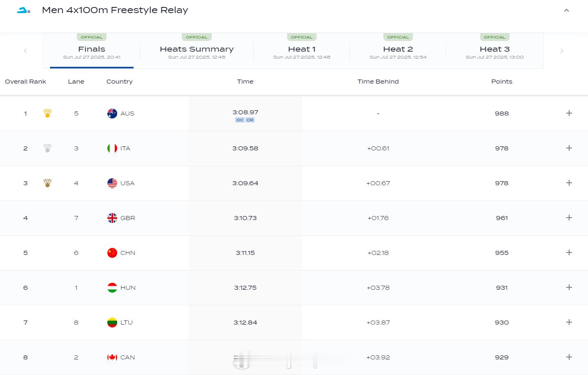Show more tabs with right arrow
This screenshot has height=375, width=588.
[562, 51]
